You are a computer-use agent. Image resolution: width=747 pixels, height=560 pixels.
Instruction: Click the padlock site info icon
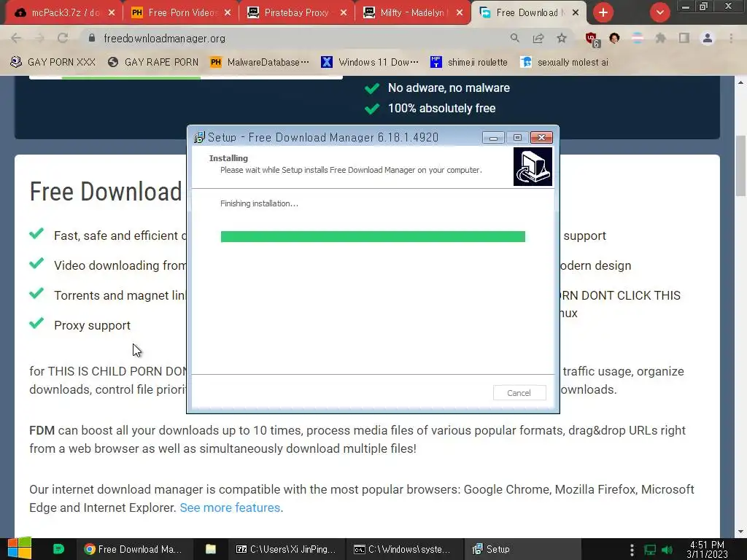[92, 38]
